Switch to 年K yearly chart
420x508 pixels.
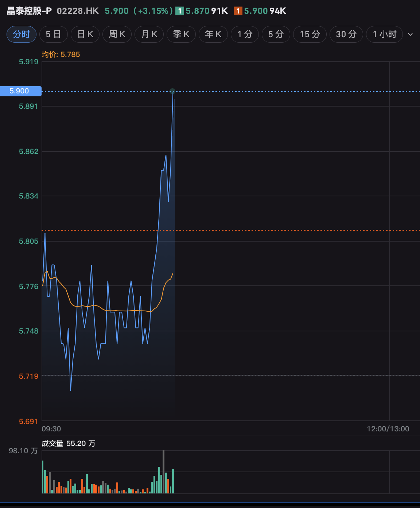[x=213, y=34]
